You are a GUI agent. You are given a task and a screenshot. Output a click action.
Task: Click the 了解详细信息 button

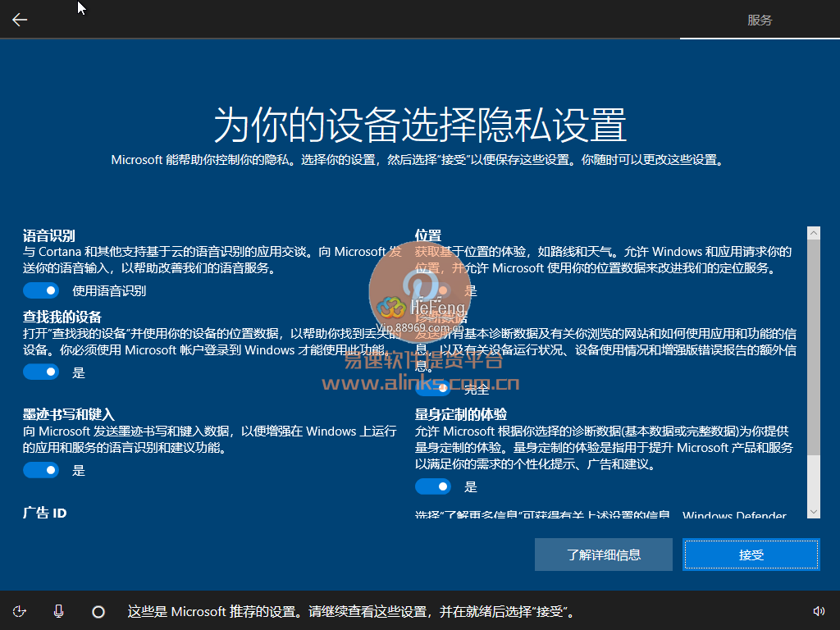pos(604,555)
